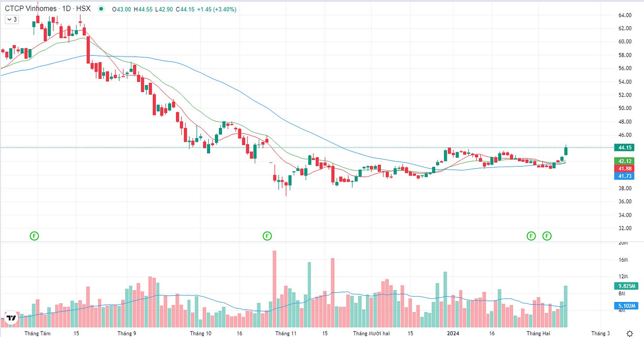Viewport: 644px width, 337px height.
Task: Click the high value H44.55
Action: point(143,9)
